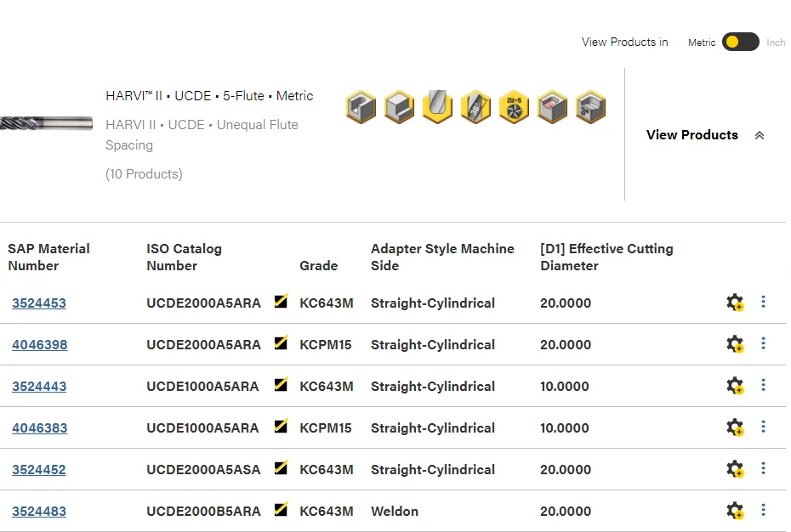Viewport: 791px width, 532px height.
Task: Select the 3° ramping capability icon
Action: pos(590,107)
